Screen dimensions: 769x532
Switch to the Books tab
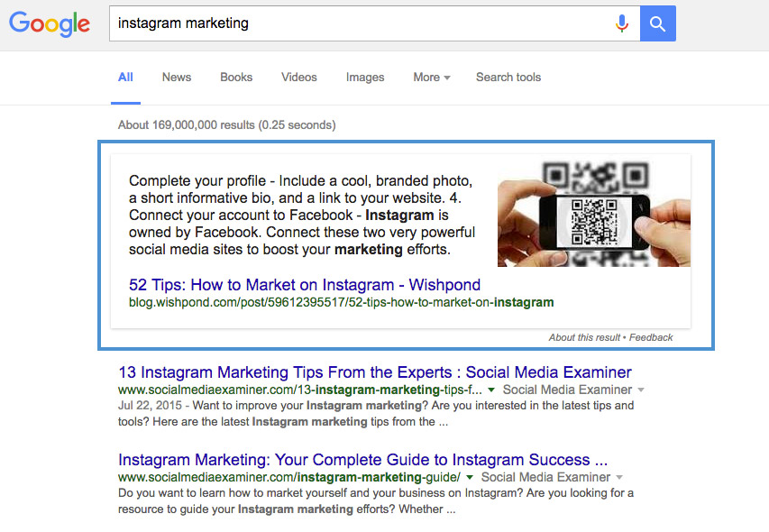(x=236, y=77)
